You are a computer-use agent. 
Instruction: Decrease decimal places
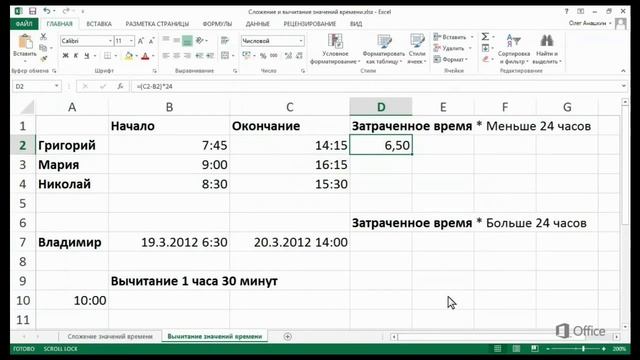[x=299, y=56]
